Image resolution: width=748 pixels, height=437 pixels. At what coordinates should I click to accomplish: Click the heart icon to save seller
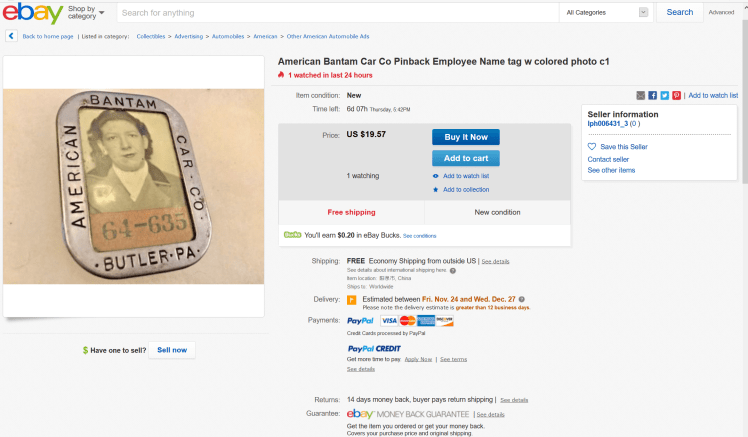(592, 147)
